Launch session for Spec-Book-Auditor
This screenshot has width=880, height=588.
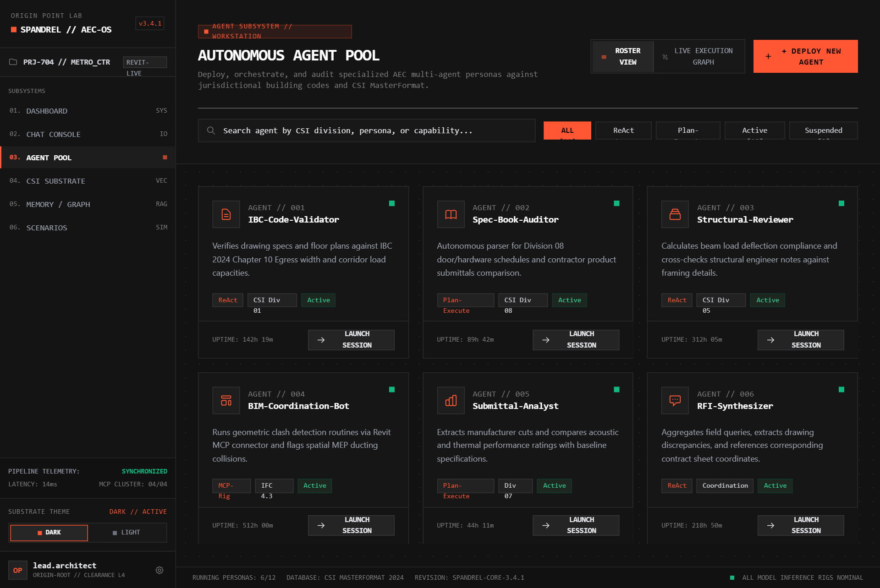tap(576, 340)
